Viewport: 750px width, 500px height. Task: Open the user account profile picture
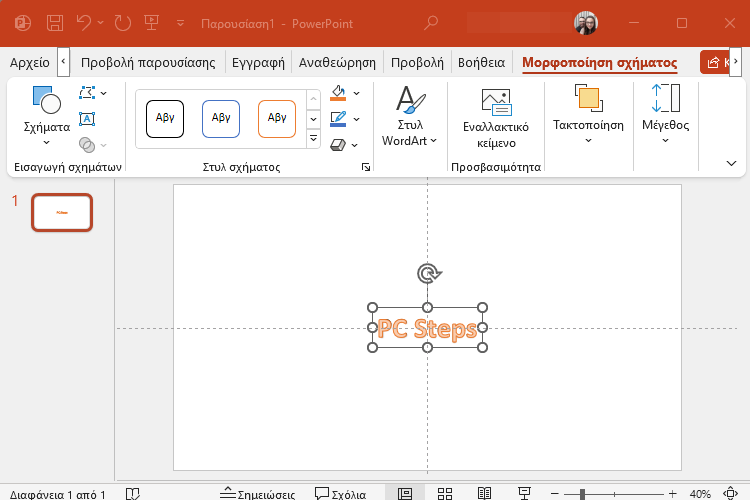(585, 23)
